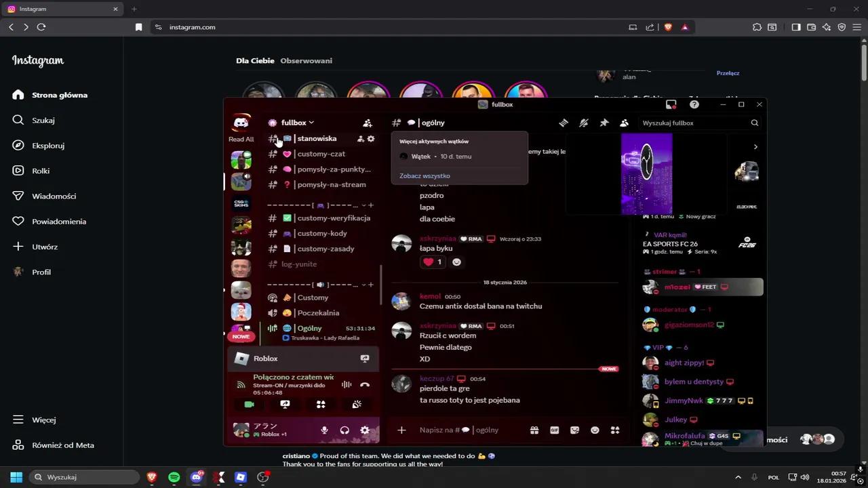
Task: Click the Roblox stream screen icon
Action: point(365,359)
